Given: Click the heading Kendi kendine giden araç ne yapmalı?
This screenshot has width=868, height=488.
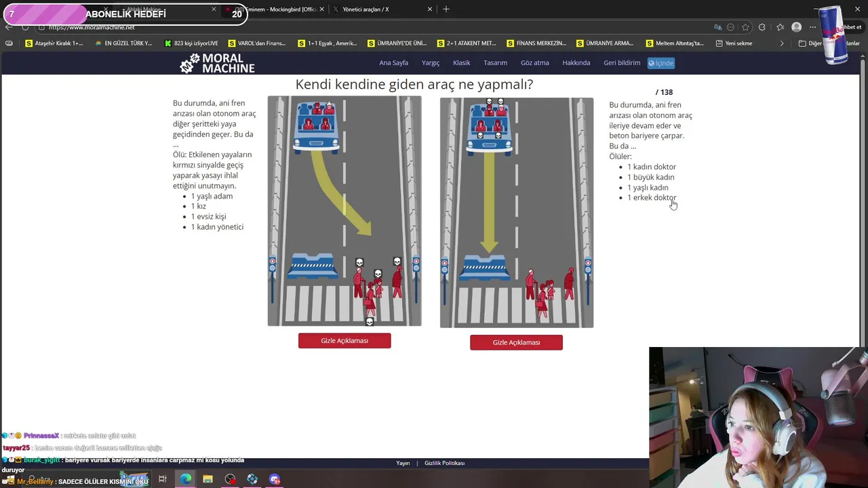Looking at the screenshot, I should pyautogui.click(x=414, y=85).
